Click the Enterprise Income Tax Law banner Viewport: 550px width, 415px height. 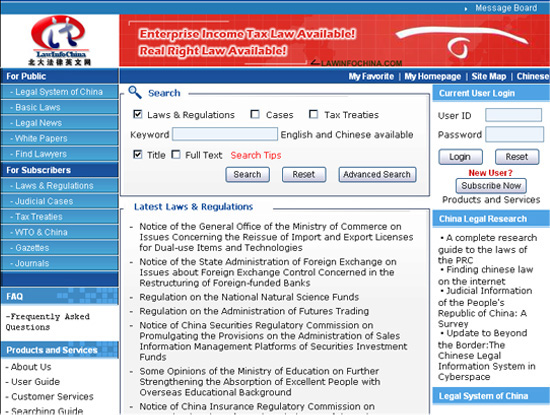pos(334,41)
